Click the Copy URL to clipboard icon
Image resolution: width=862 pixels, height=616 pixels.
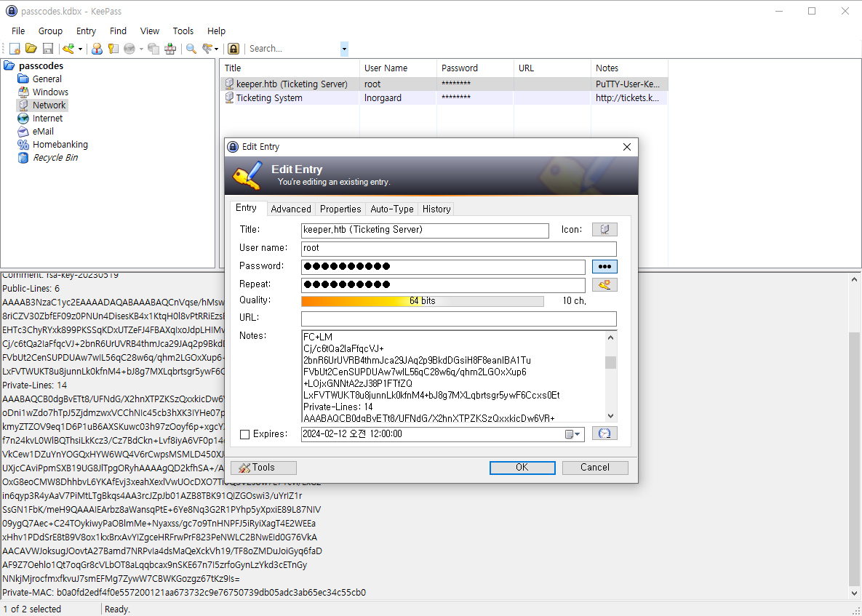154,49
